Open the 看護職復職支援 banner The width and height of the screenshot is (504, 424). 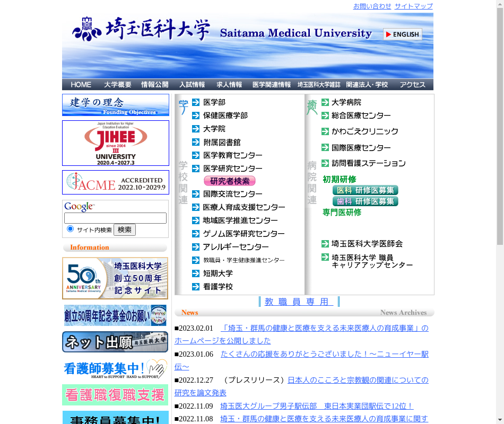[115, 395]
